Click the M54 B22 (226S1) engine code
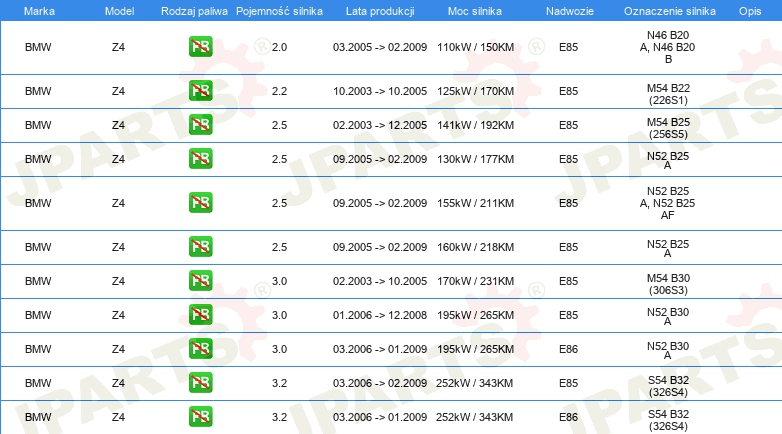This screenshot has height=434, width=782. coord(668,94)
